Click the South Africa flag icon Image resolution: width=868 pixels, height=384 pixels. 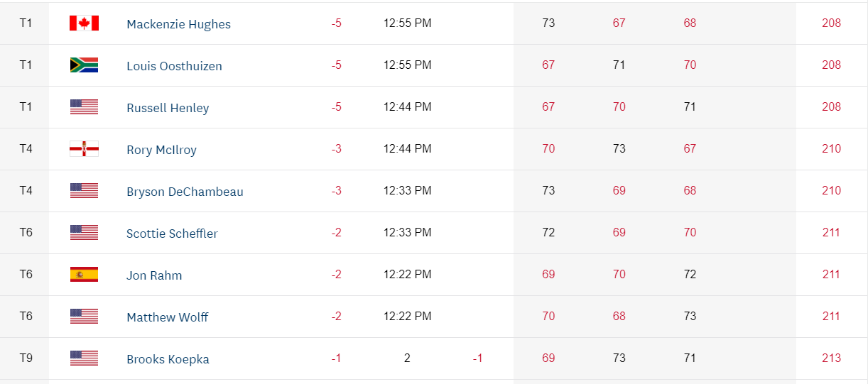(x=84, y=65)
